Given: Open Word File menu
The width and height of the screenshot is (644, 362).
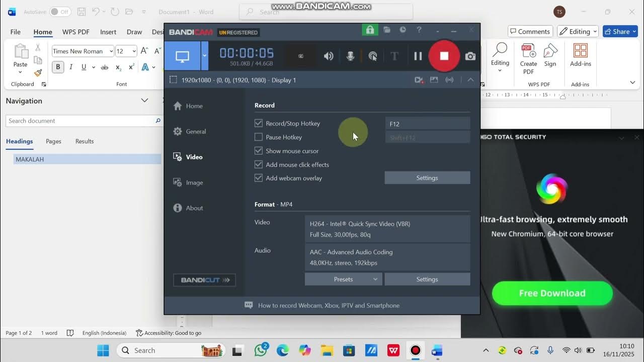Looking at the screenshot, I should (16, 32).
